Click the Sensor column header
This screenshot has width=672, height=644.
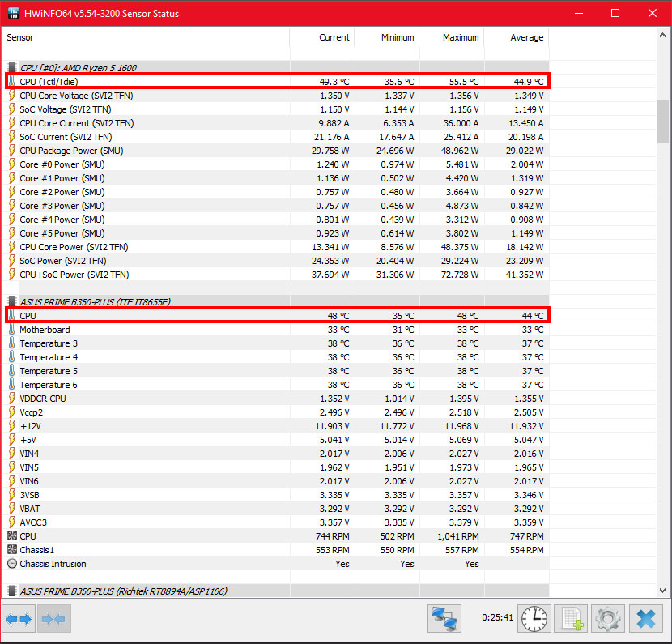click(x=19, y=37)
